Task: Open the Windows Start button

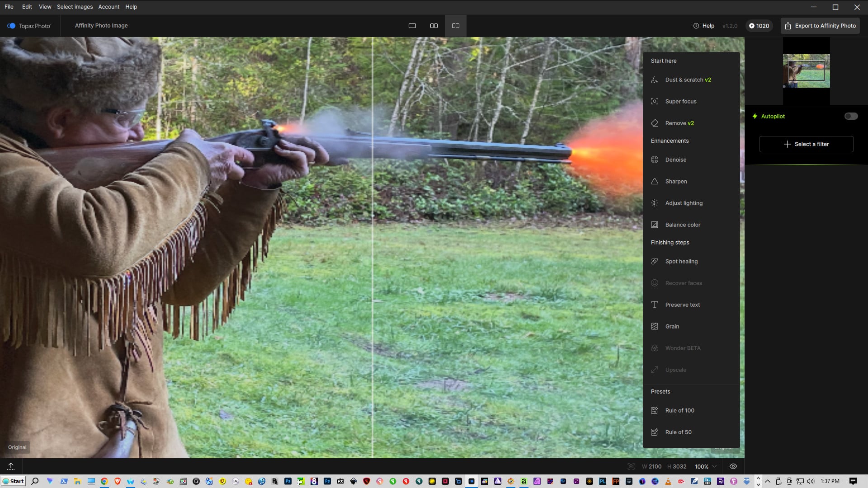Action: [x=13, y=481]
